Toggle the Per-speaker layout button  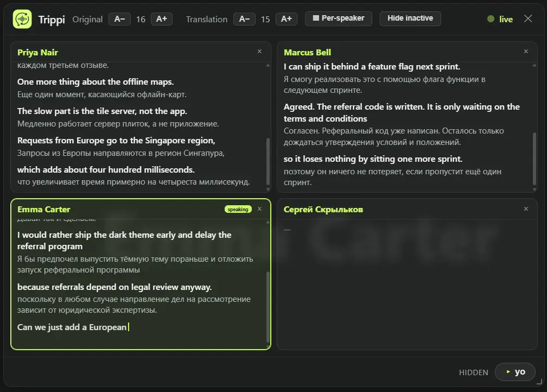click(x=339, y=18)
